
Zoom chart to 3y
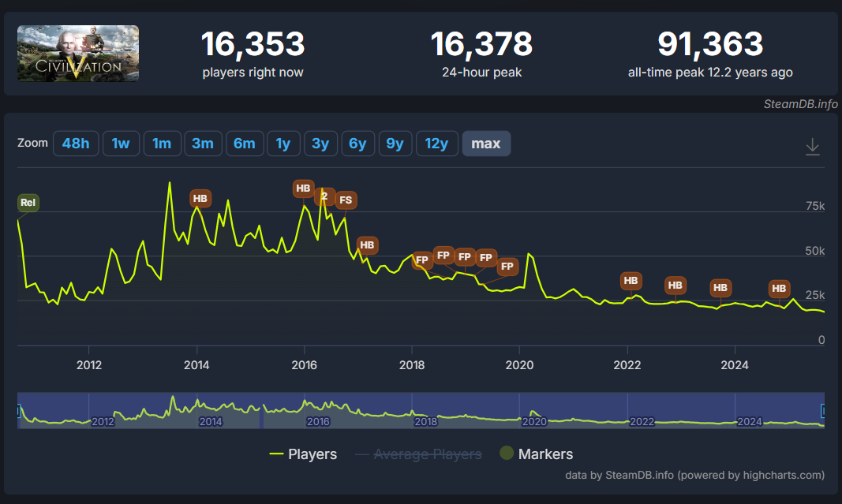(320, 144)
